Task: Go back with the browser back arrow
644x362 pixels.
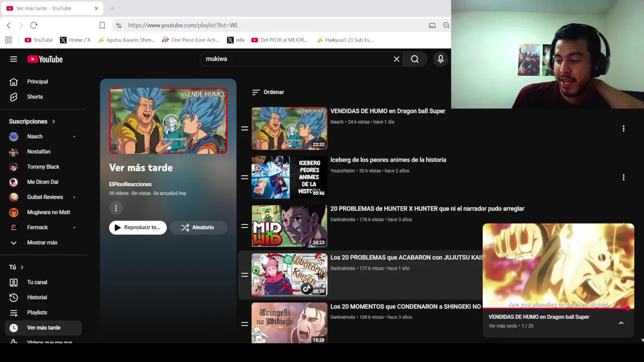Action: point(9,25)
